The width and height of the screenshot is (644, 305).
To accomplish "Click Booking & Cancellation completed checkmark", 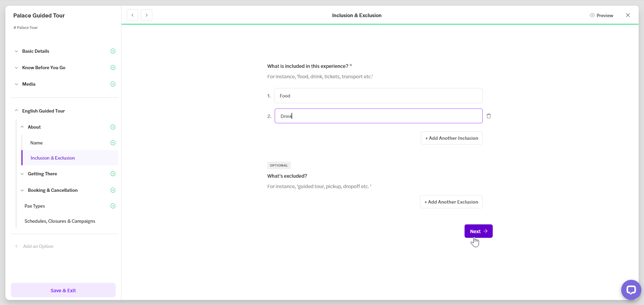I will tap(113, 190).
